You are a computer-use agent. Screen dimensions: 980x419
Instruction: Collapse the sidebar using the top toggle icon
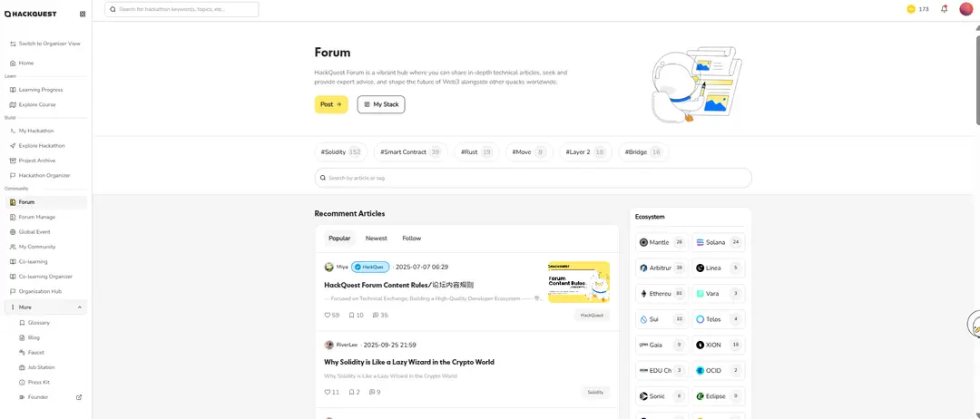[83, 15]
